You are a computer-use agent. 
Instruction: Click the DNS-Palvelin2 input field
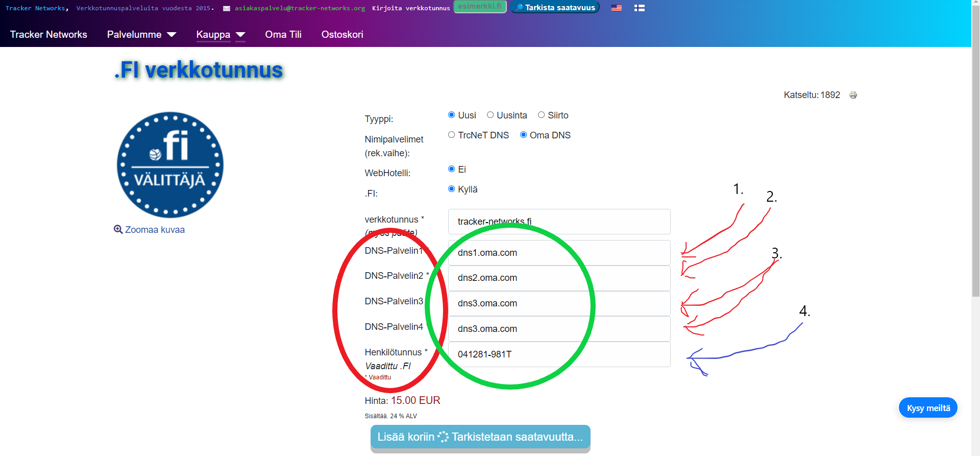(559, 278)
